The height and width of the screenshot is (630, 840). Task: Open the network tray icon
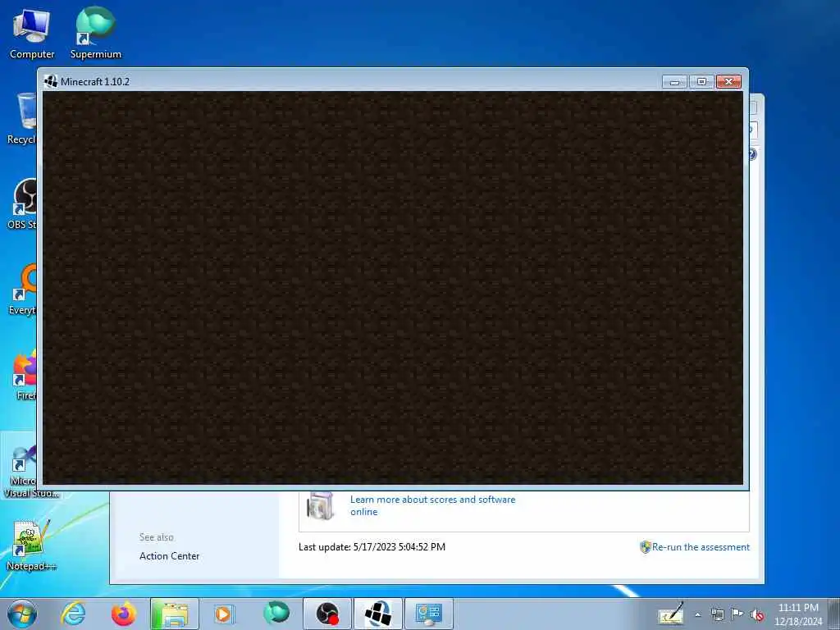[x=717, y=614]
